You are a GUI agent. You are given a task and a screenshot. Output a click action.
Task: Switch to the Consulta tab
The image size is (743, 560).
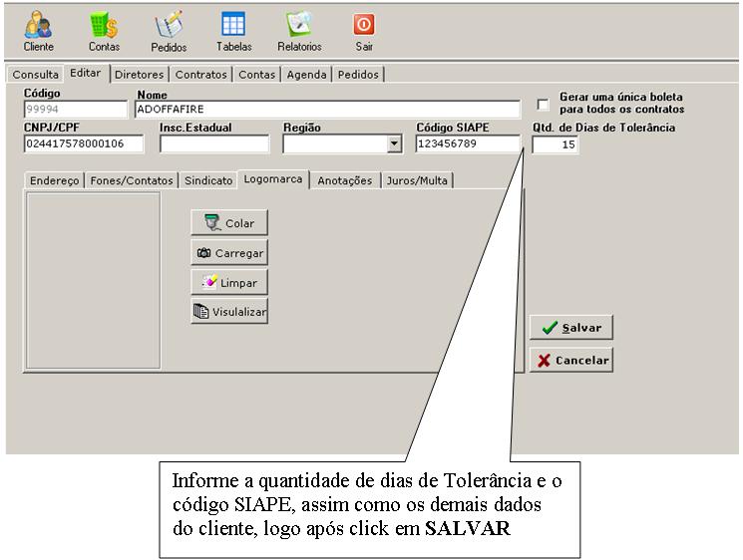point(35,75)
